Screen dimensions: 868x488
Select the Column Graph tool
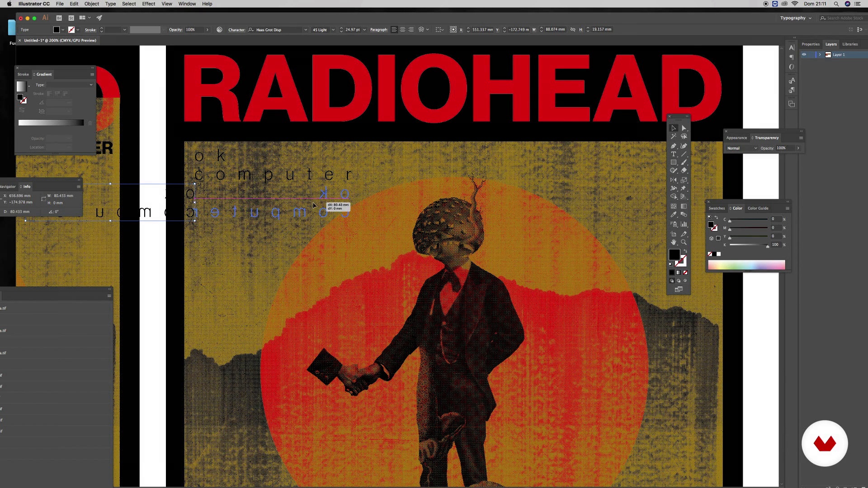coord(684,224)
